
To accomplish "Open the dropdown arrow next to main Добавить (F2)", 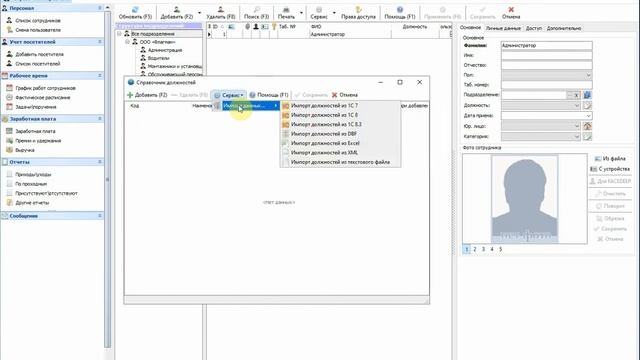I will [x=199, y=13].
